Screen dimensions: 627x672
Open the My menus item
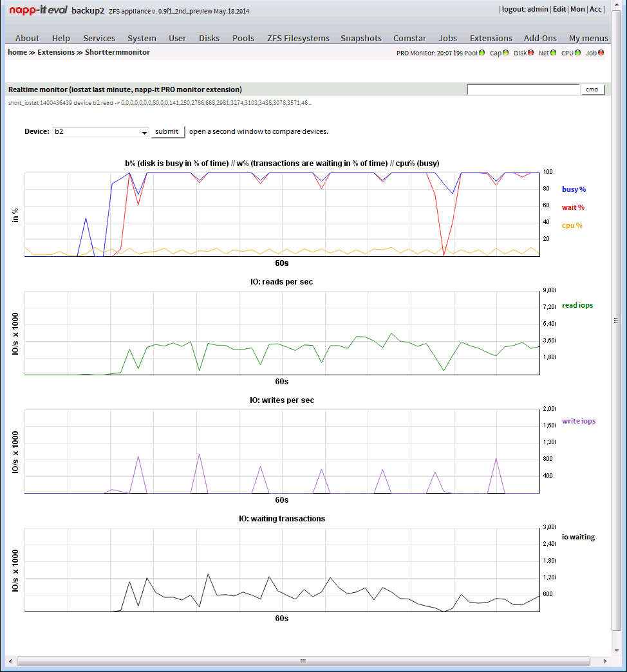coord(588,38)
